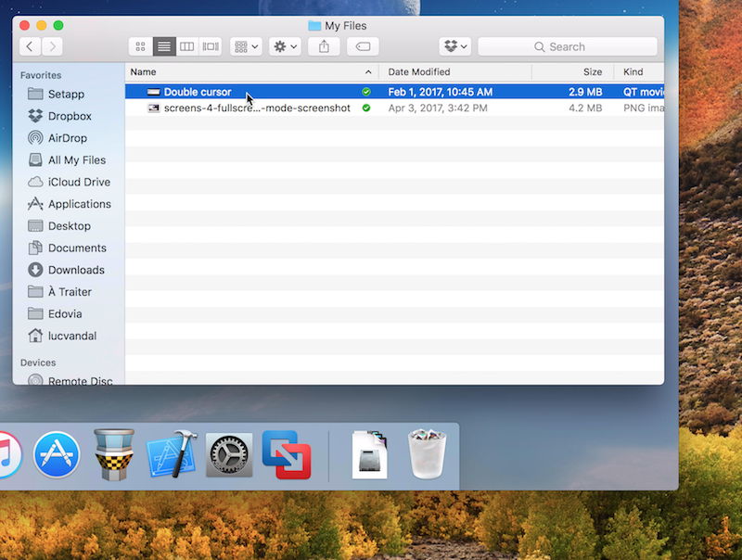Switch to column view
Viewport: 742px width, 560px height.
point(187,46)
